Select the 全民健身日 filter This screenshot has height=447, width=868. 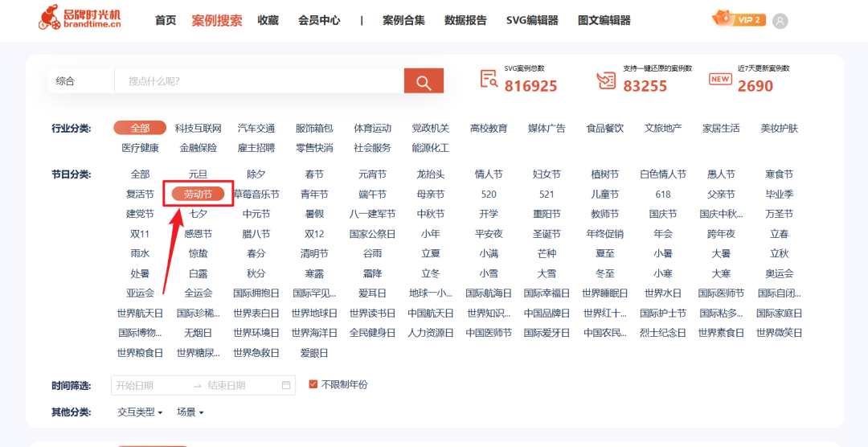point(373,333)
